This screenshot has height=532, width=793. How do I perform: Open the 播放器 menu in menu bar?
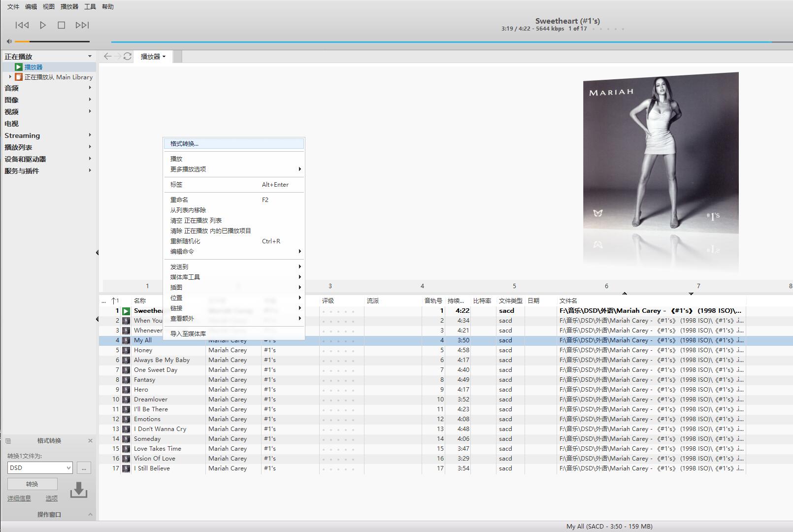69,7
